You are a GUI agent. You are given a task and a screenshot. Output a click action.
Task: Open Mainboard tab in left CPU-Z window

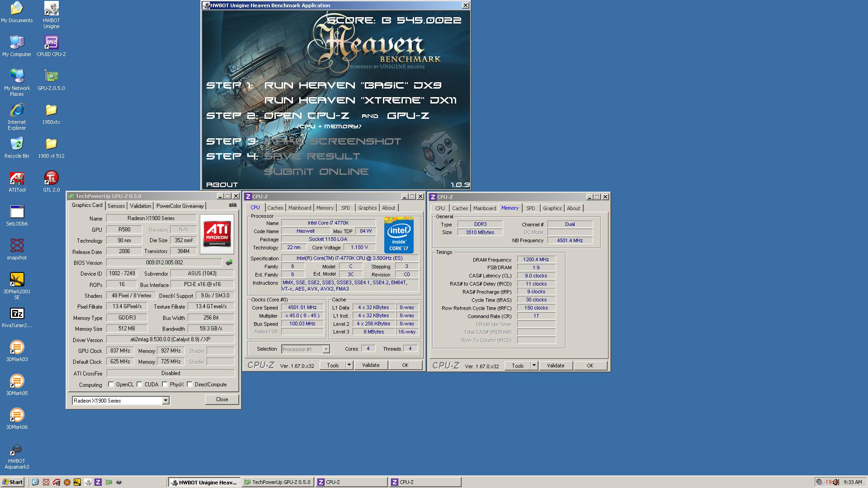click(300, 208)
